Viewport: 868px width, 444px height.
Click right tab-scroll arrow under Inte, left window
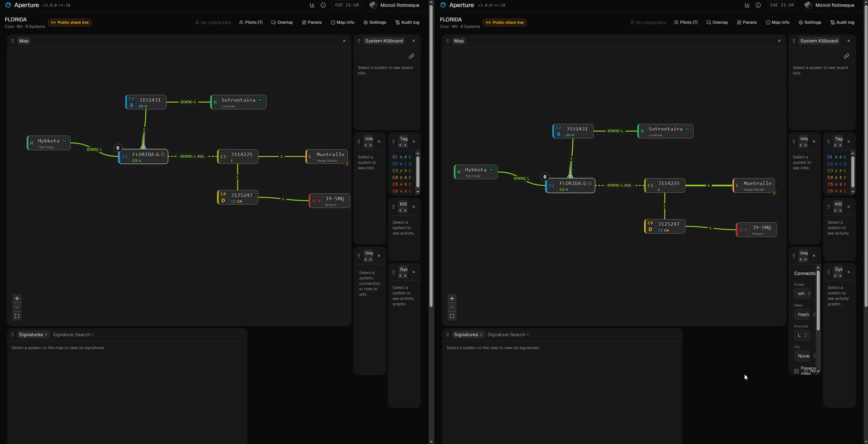[371, 146]
